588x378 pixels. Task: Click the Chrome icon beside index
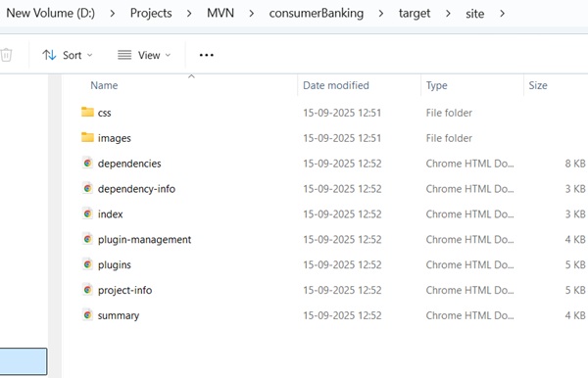[87, 213]
